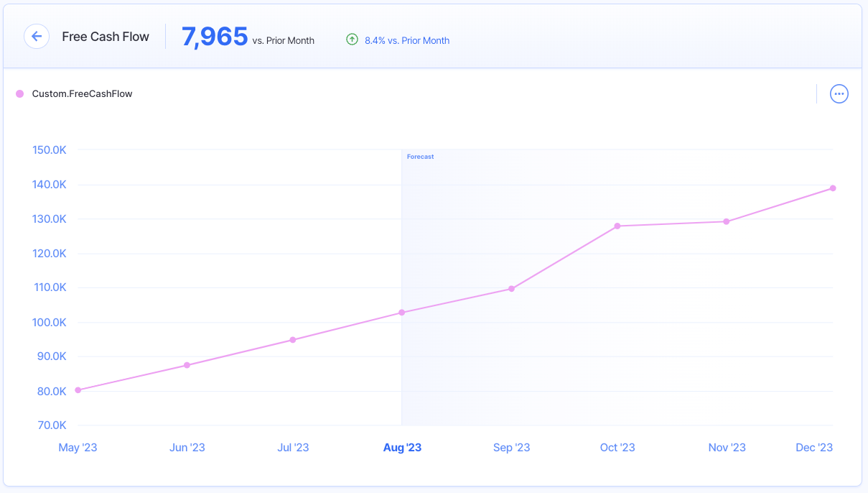This screenshot has height=493, width=868.
Task: Click the Forecast region label
Action: pyautogui.click(x=420, y=157)
